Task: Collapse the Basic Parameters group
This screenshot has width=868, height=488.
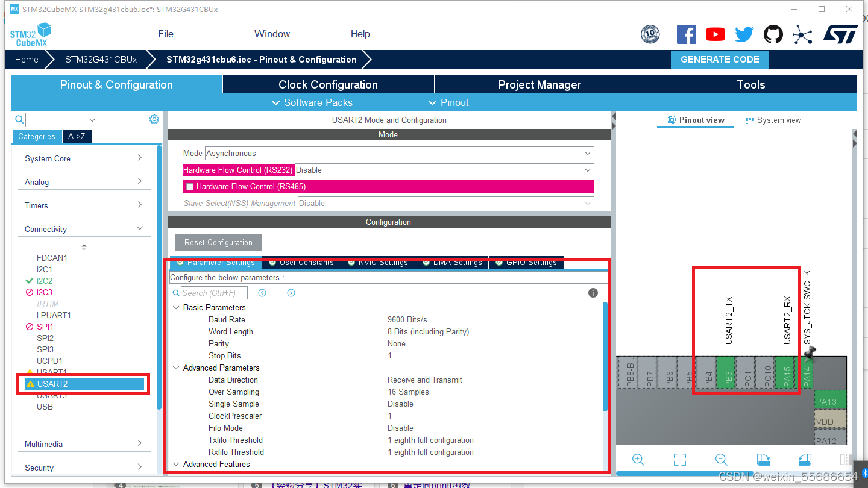Action: (x=177, y=307)
